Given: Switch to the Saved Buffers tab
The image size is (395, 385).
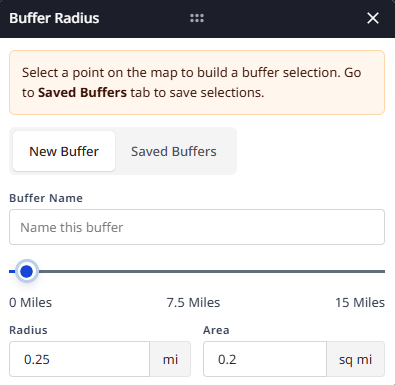Looking at the screenshot, I should pyautogui.click(x=174, y=151).
